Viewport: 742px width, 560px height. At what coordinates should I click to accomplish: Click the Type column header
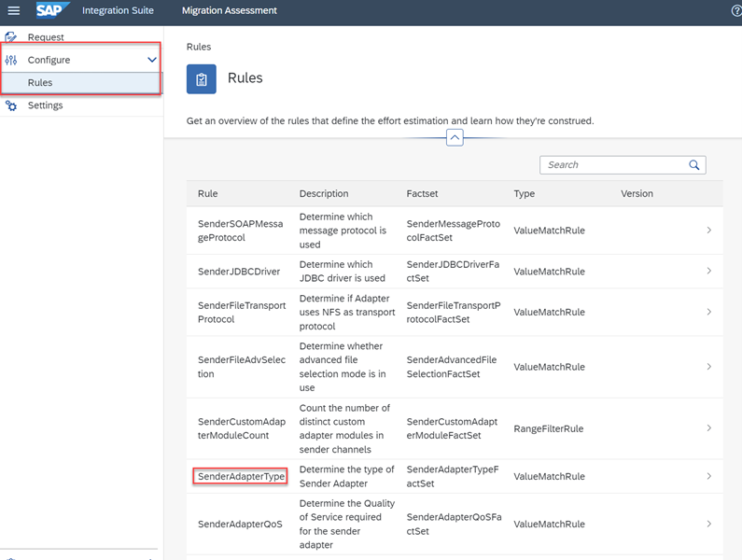(x=525, y=193)
